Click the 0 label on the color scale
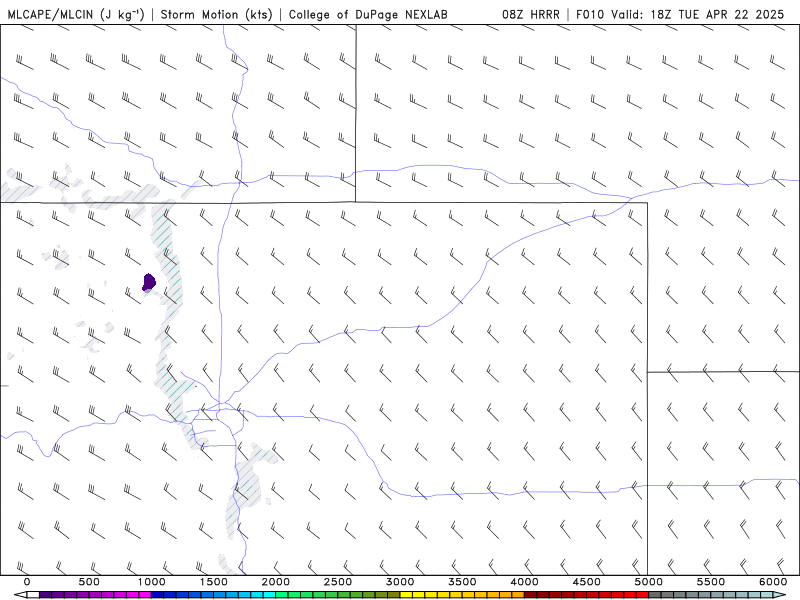 [x=27, y=582]
